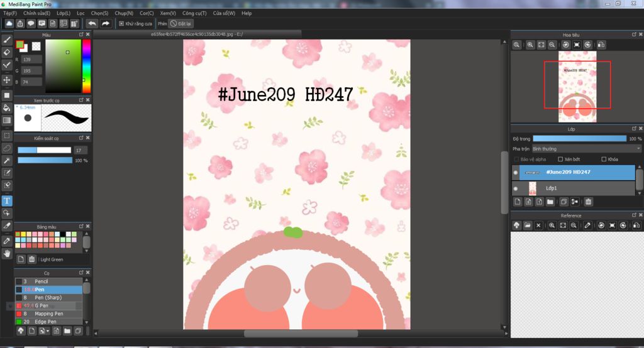
Task: Open the Chỉnh sửa(E) menu
Action: (36, 13)
